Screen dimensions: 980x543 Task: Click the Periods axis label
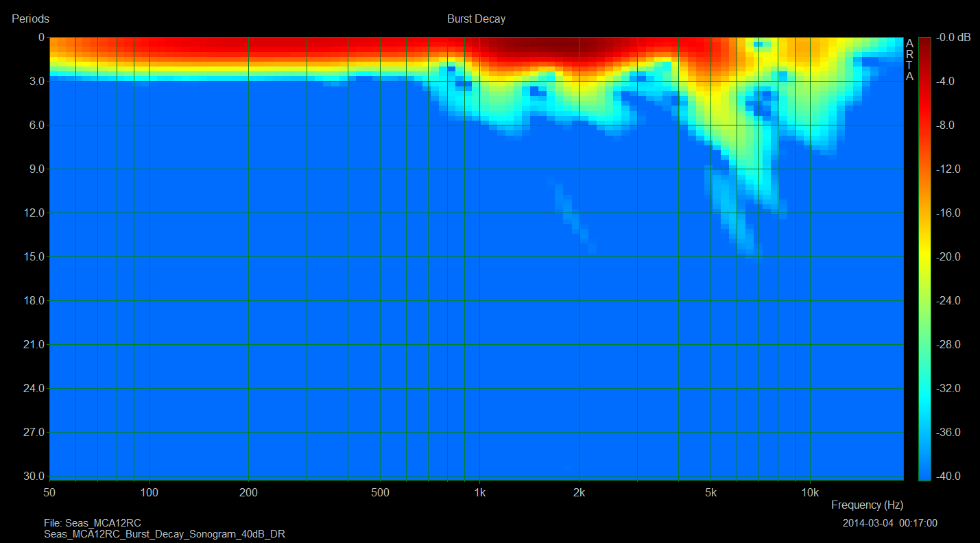click(x=30, y=19)
